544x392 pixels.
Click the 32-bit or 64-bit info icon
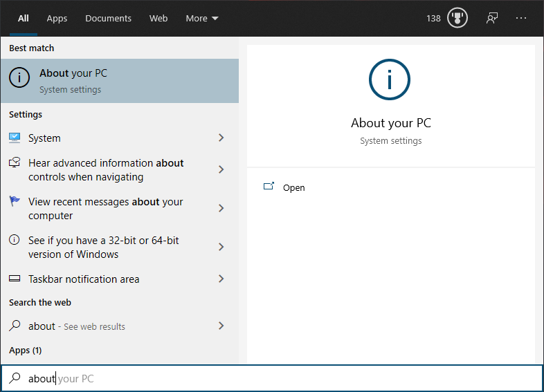pyautogui.click(x=15, y=241)
